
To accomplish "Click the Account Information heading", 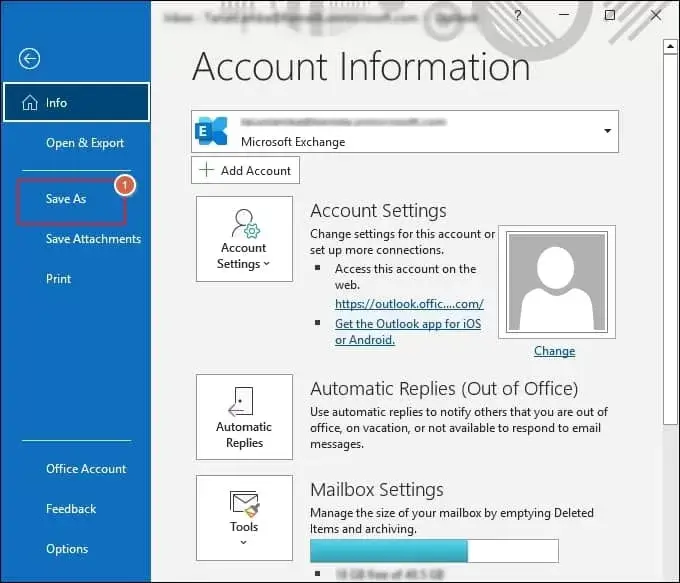I will [361, 67].
